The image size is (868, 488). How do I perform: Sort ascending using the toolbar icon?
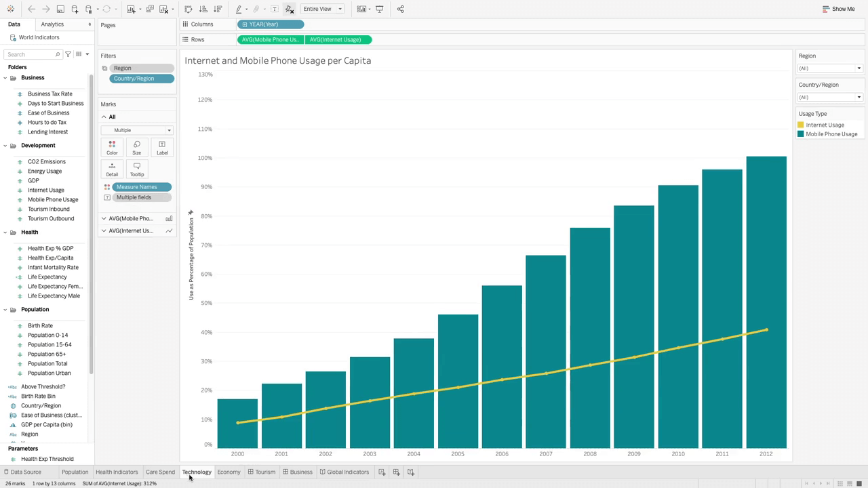click(x=203, y=9)
